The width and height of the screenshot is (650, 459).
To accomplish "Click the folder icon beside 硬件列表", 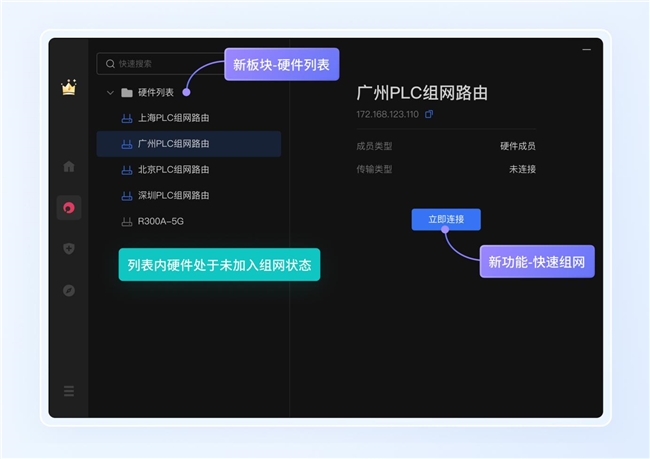I will [127, 93].
